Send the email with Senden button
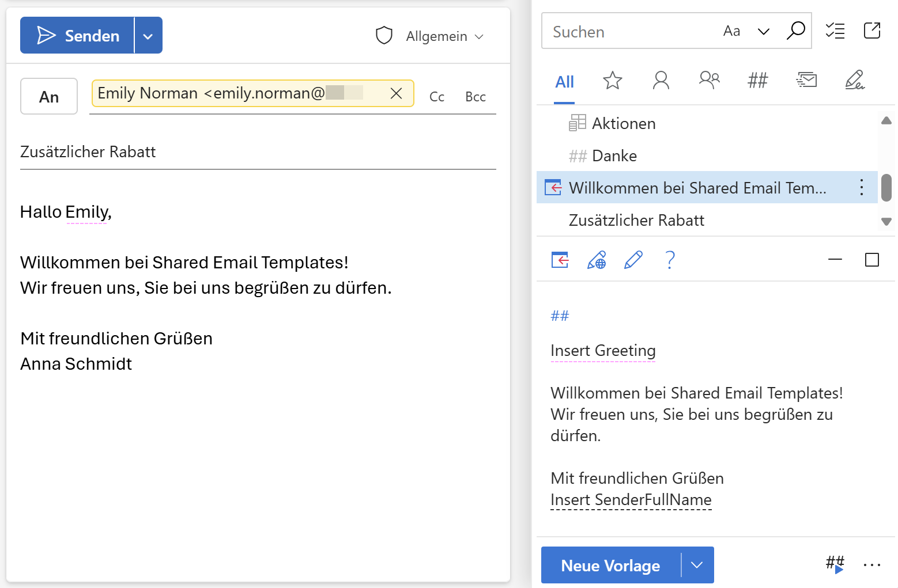Image resolution: width=898 pixels, height=588 pixels. point(77,36)
